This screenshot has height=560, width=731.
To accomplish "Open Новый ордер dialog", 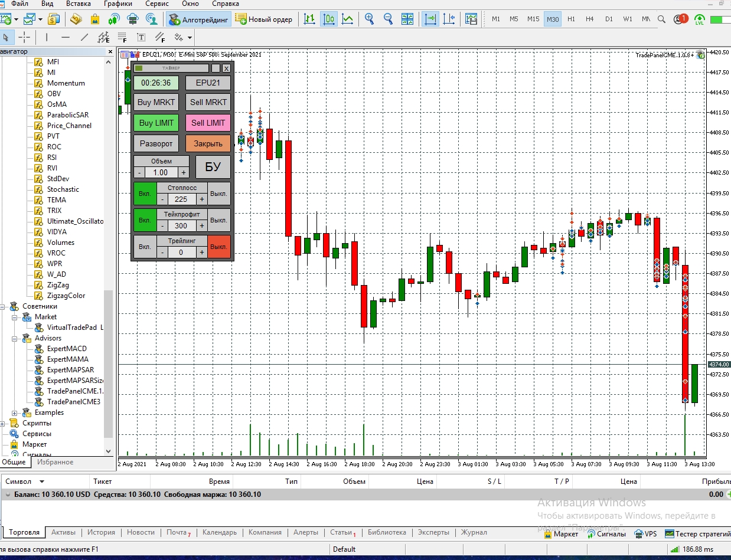I will [x=264, y=19].
